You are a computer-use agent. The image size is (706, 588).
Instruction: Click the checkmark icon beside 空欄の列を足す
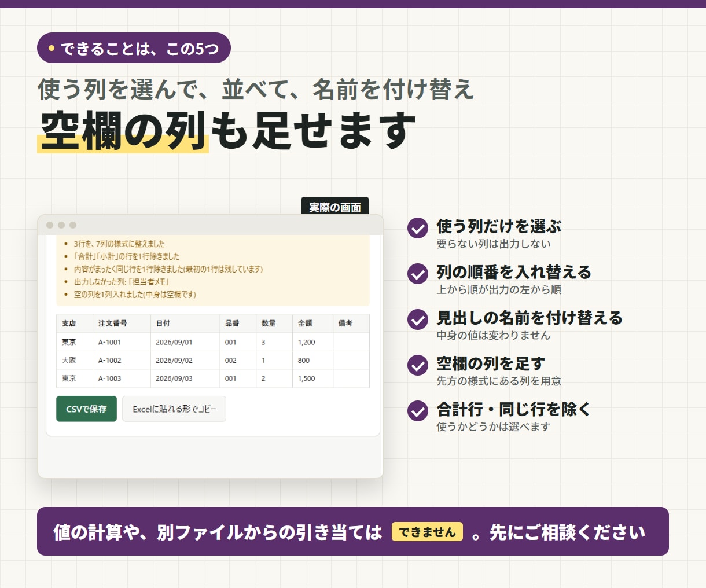pyautogui.click(x=418, y=365)
